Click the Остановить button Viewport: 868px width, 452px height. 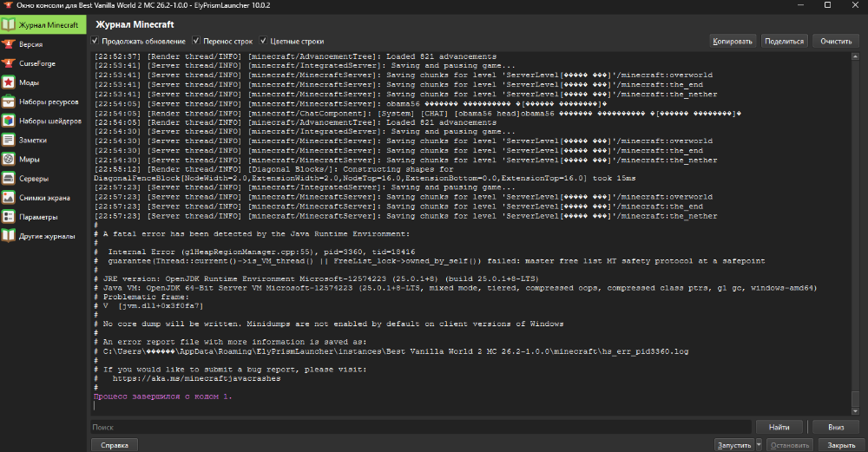789,445
